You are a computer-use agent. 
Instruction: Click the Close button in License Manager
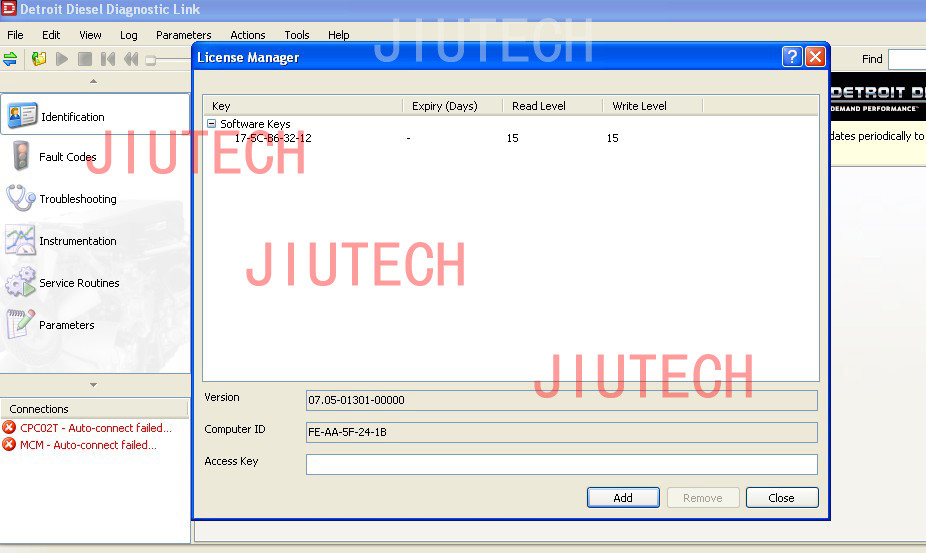(782, 497)
